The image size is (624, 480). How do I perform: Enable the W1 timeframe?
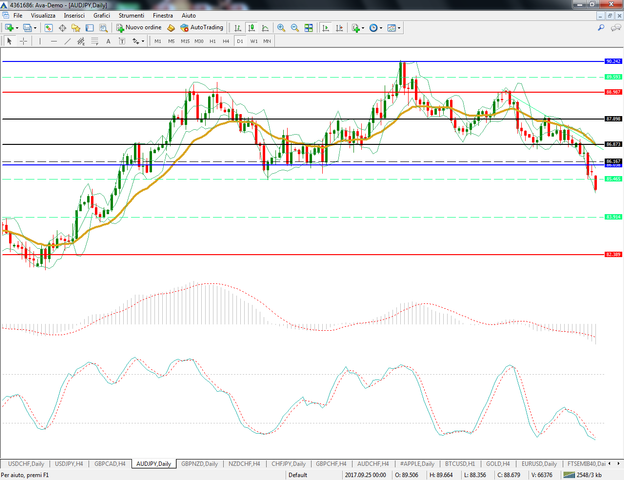(254, 41)
